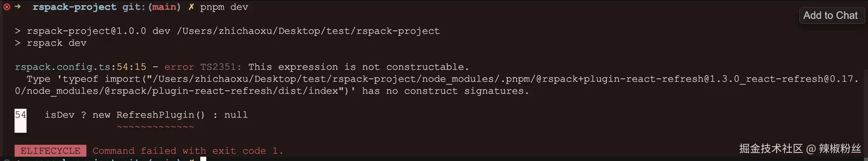868x161 pixels.
Task: Click the "Command failed with exit code 1." message
Action: tap(188, 151)
